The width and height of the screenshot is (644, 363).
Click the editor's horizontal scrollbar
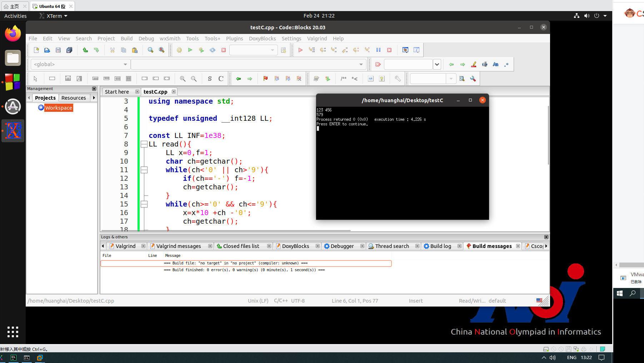226,231
